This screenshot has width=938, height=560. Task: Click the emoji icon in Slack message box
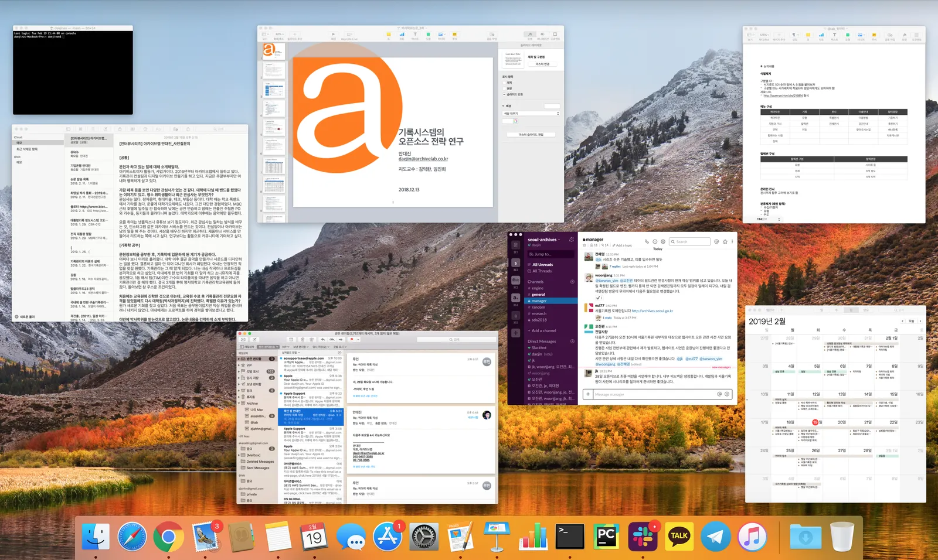pyautogui.click(x=727, y=394)
